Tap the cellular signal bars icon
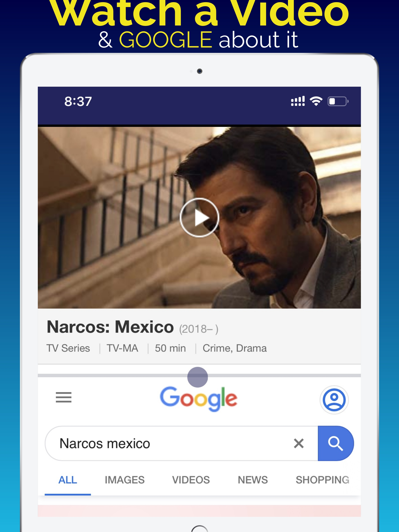Screen dimensions: 399x532 pyautogui.click(x=298, y=101)
